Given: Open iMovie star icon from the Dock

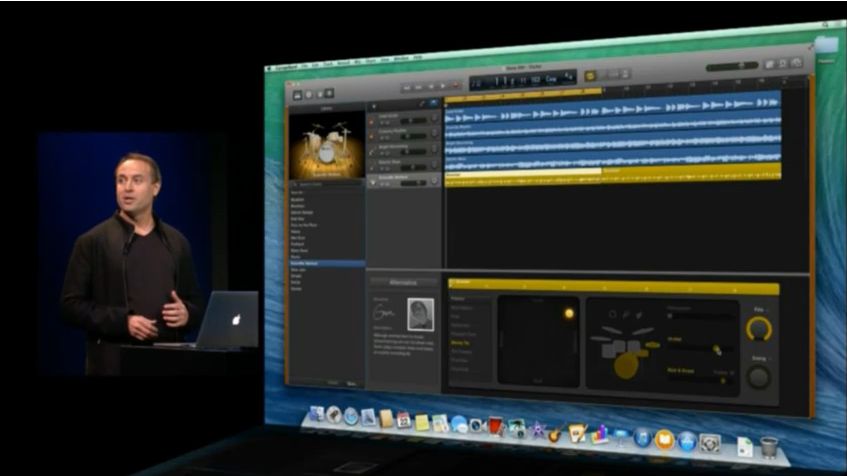Looking at the screenshot, I should pyautogui.click(x=537, y=430).
